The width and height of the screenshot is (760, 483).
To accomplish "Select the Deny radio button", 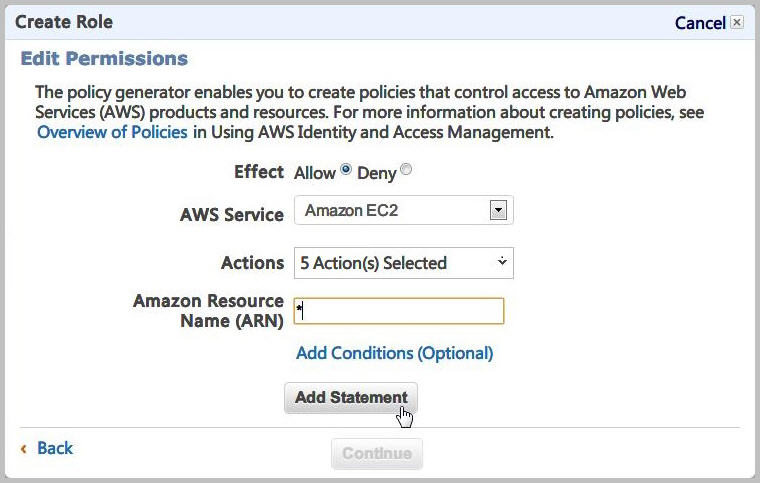I will [406, 170].
